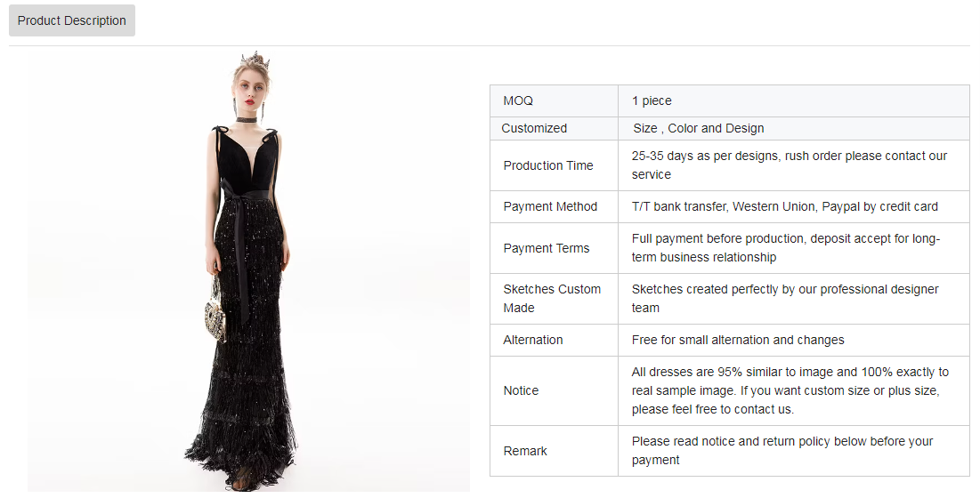Select the Payment Method label
Image resolution: width=980 pixels, height=498 pixels.
550,206
